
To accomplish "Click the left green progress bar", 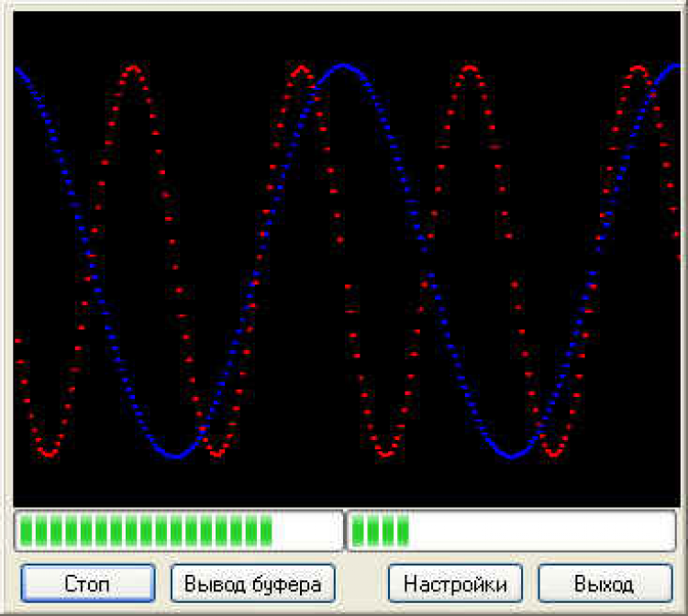I will pos(179,531).
